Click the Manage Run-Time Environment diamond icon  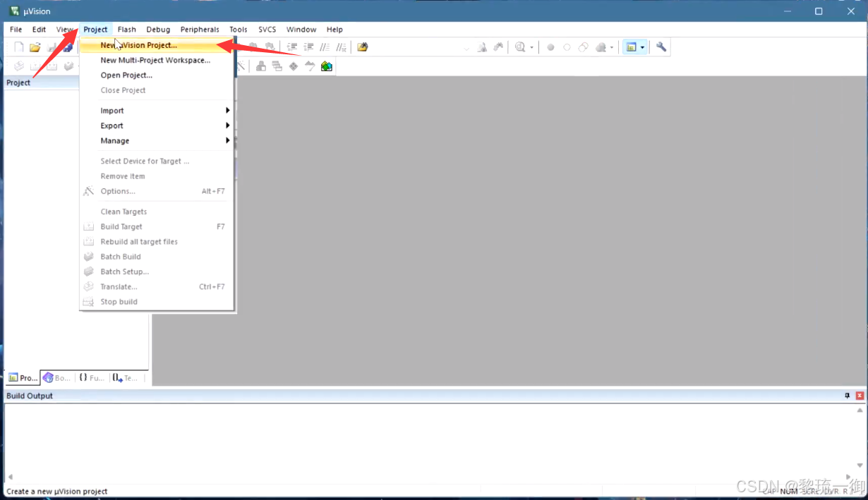[x=294, y=66]
